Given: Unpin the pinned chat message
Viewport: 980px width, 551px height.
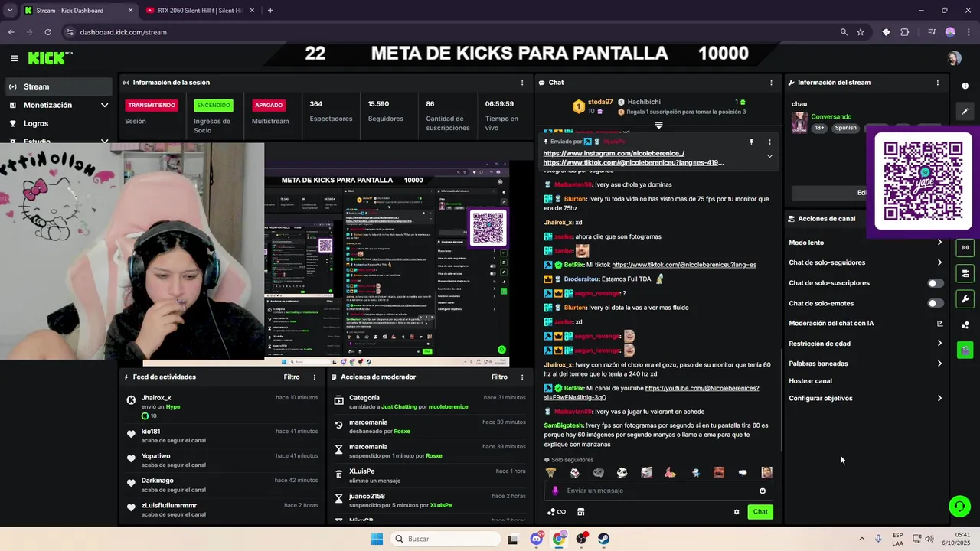Looking at the screenshot, I should (x=751, y=142).
